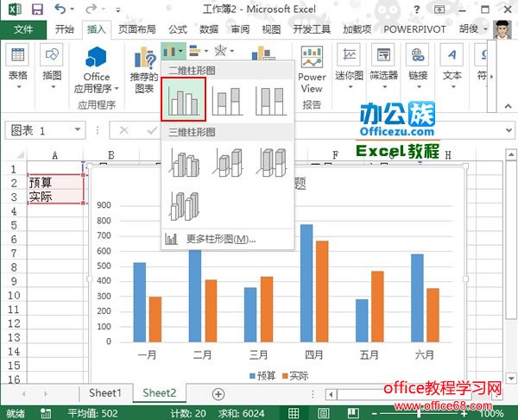Switch to page break preview
This screenshot has width=518, height=420.
pos(353,413)
